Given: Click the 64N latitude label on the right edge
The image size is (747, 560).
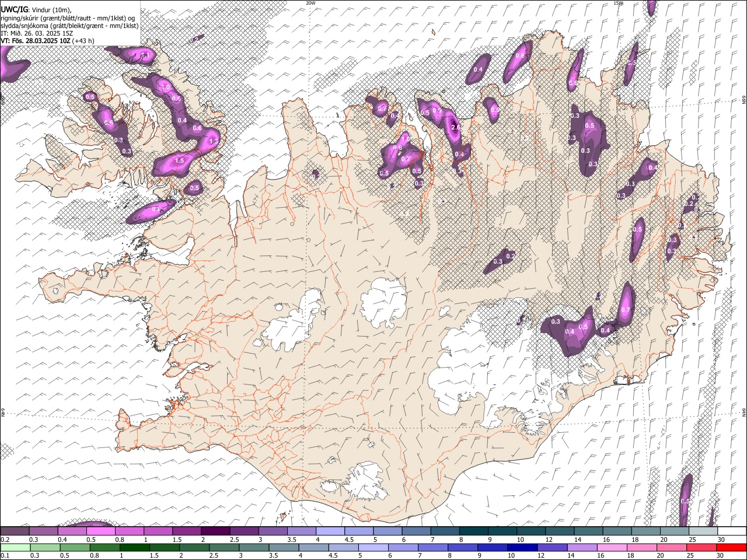Looking at the screenshot, I should (x=744, y=412).
